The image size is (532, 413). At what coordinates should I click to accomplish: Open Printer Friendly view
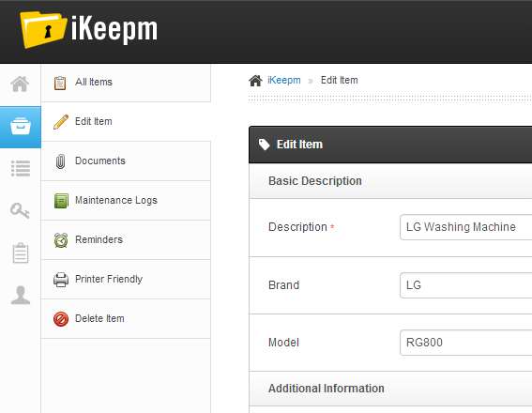(x=126, y=279)
